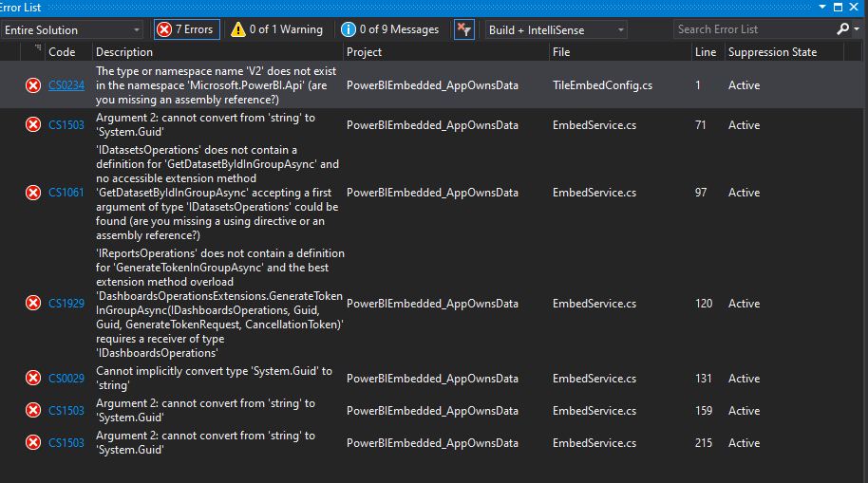Select the Active state on the CS1061 row
868x483 pixels.
point(744,193)
